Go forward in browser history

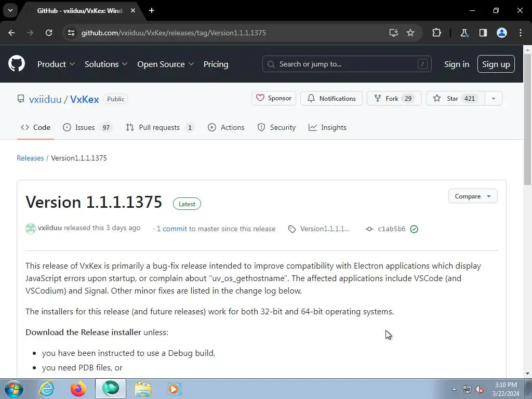(x=30, y=33)
